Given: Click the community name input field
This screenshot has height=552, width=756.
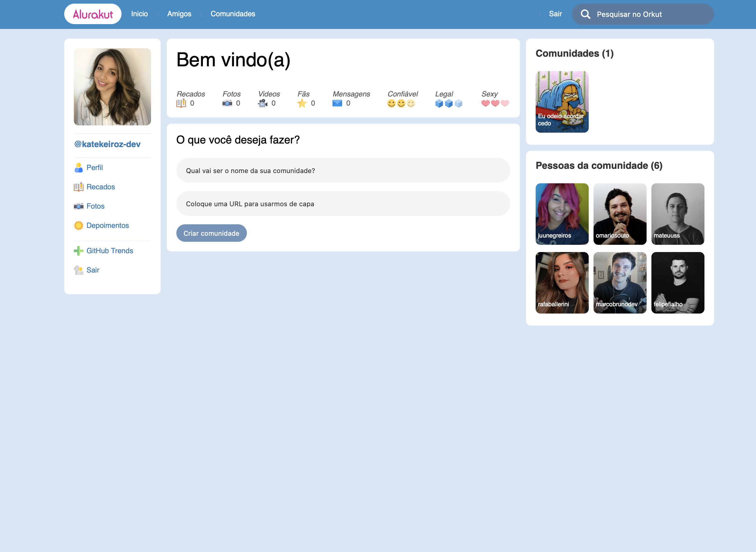Looking at the screenshot, I should point(343,170).
